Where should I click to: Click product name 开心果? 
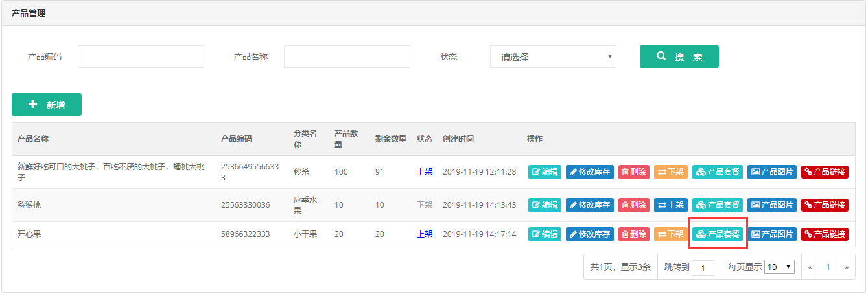coord(29,234)
